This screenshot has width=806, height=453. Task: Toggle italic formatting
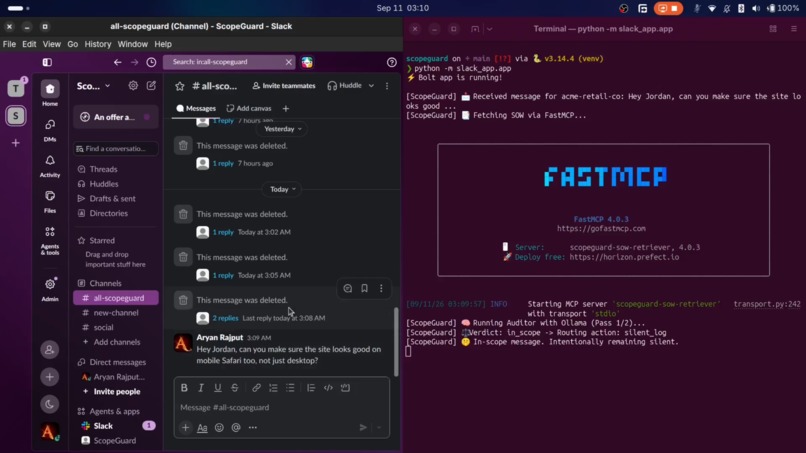click(x=201, y=388)
